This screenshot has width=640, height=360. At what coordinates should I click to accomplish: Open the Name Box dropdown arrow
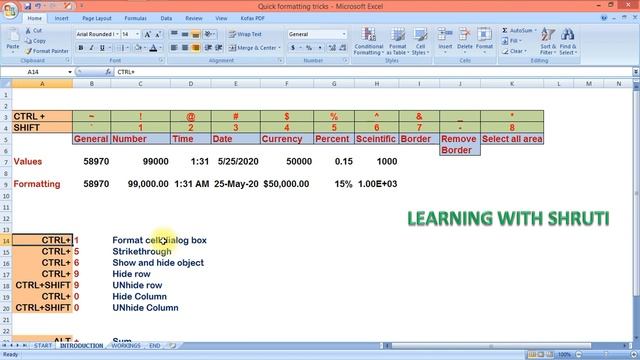pos(70,72)
